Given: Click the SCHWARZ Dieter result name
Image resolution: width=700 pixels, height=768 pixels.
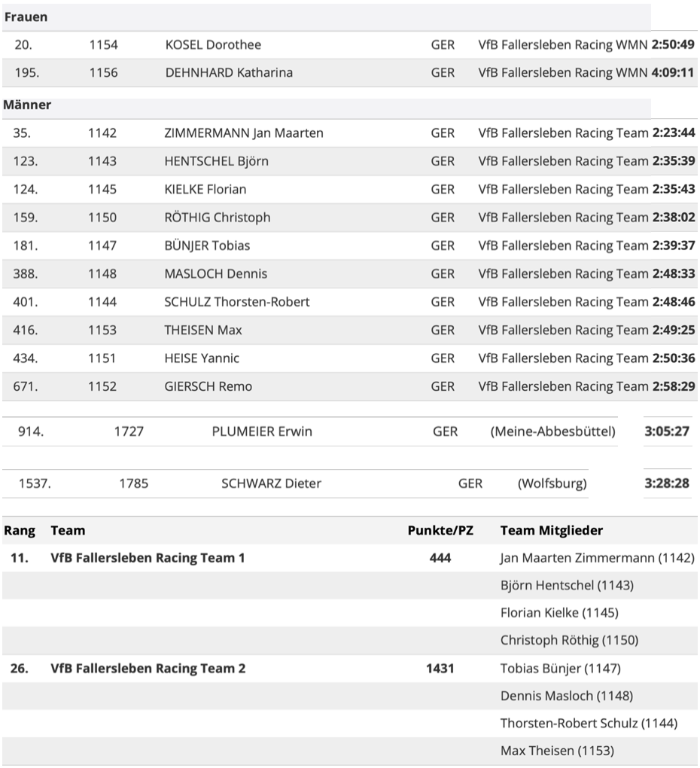Looking at the screenshot, I should tap(271, 483).
